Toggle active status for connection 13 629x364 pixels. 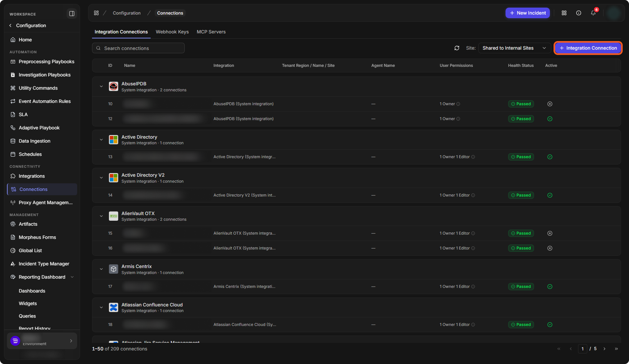(x=550, y=157)
